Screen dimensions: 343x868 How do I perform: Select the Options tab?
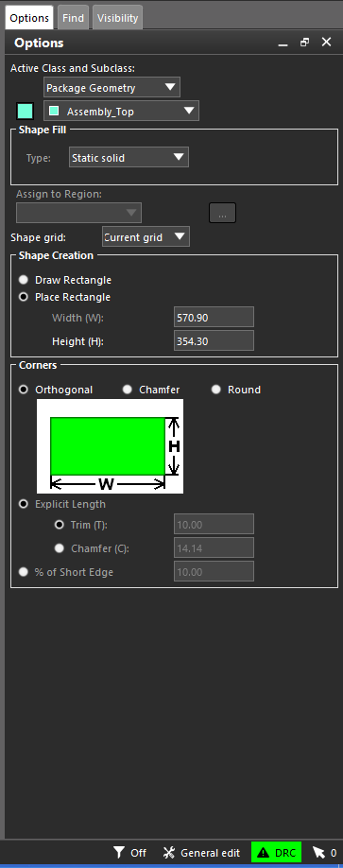pyautogui.click(x=29, y=18)
